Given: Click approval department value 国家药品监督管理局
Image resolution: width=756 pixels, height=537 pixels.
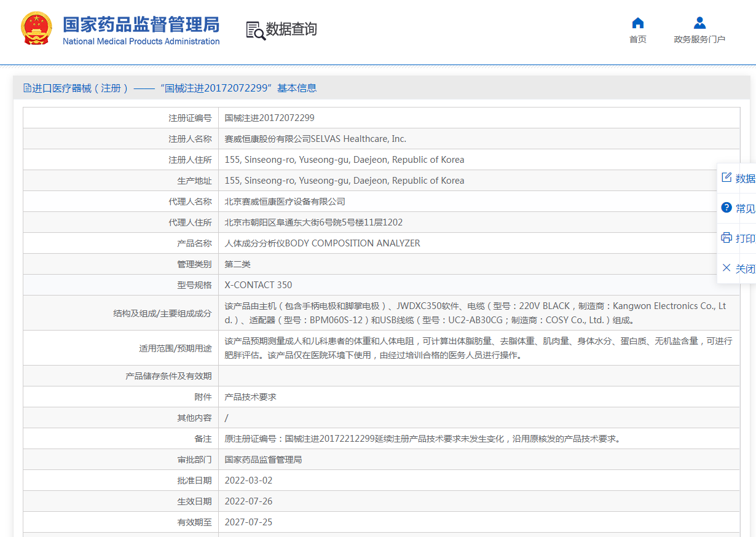Looking at the screenshot, I should pyautogui.click(x=264, y=460).
